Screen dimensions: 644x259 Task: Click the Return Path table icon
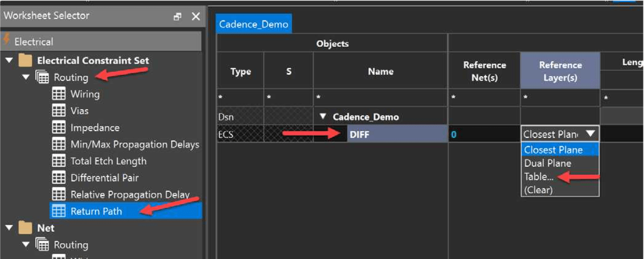(59, 211)
